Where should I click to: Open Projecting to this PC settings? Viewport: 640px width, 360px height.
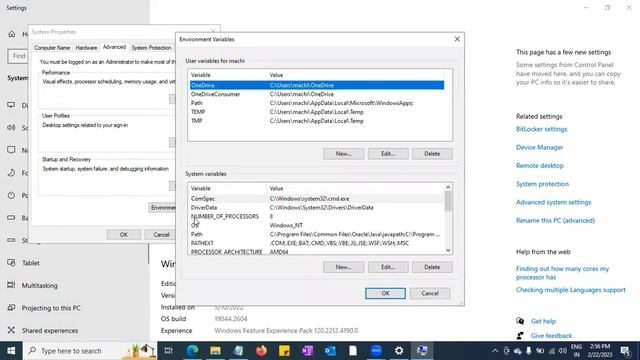coord(51,308)
